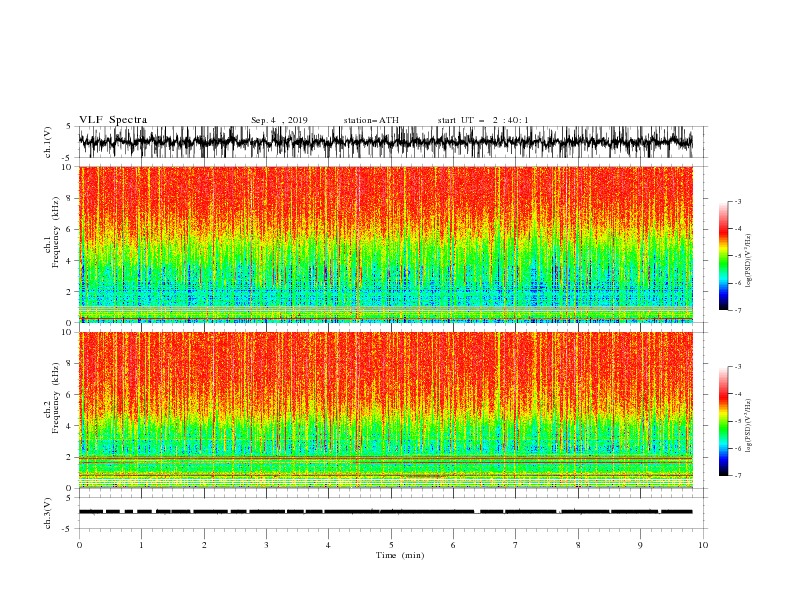Select the date text "Sep. 4 , 2019"
This screenshot has width=792, height=612.
click(x=279, y=120)
